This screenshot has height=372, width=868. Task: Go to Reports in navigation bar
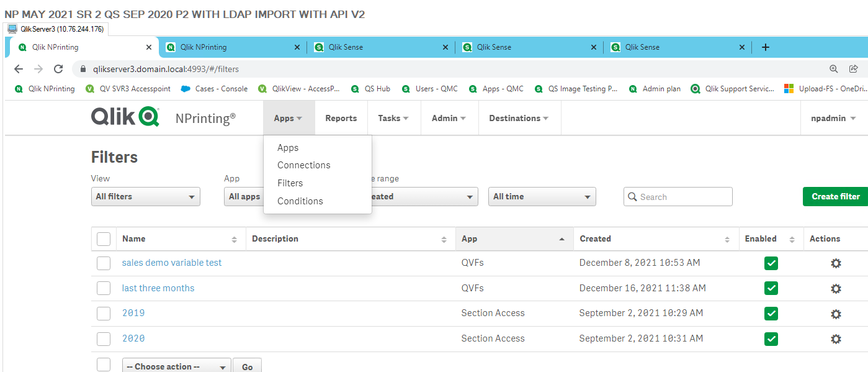point(341,118)
